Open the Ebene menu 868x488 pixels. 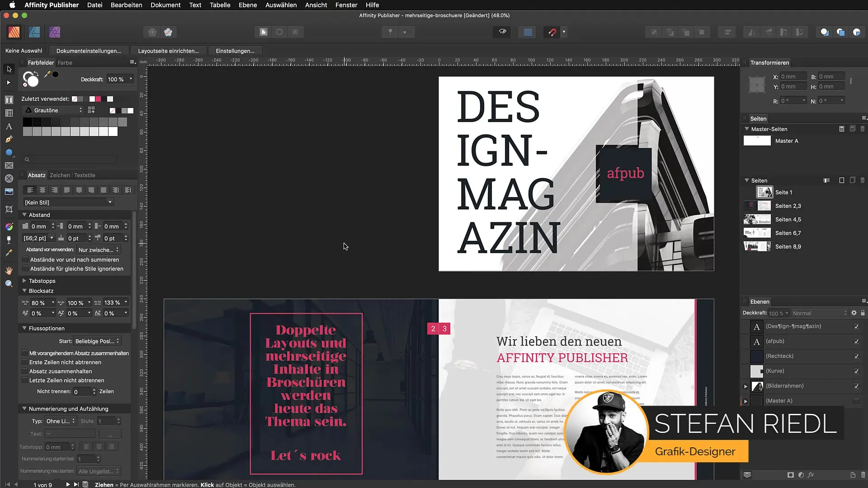(x=248, y=5)
